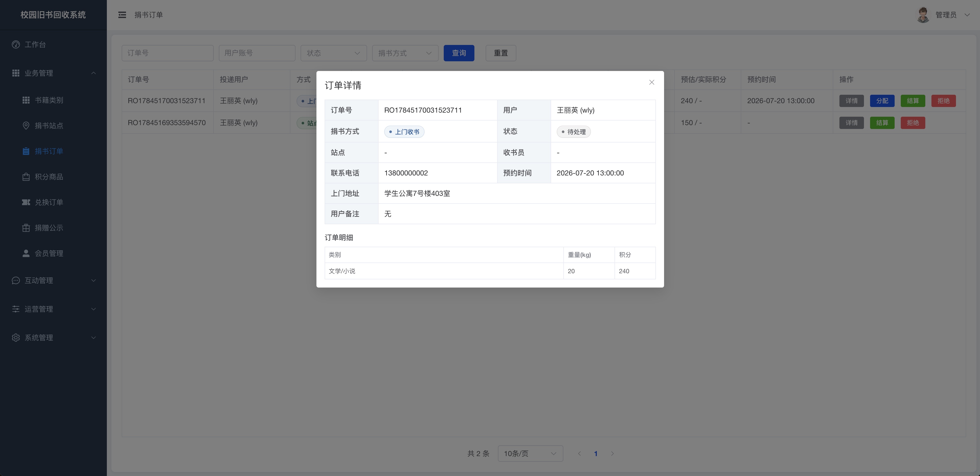Click the 书籍类别 grid icon
Viewport: 980px width, 476px height.
[x=26, y=100]
